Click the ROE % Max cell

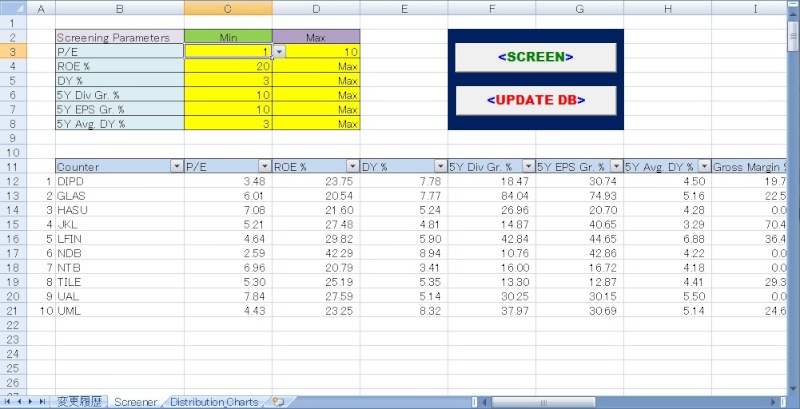[x=316, y=66]
